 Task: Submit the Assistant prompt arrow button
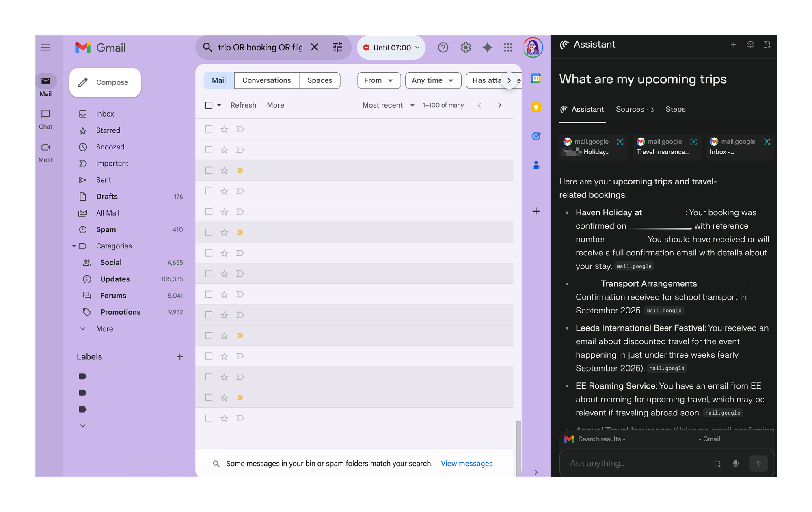(758, 463)
